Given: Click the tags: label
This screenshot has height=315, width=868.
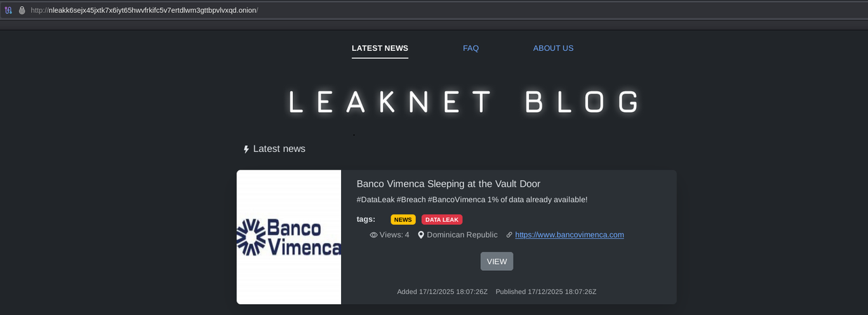Looking at the screenshot, I should tap(366, 219).
